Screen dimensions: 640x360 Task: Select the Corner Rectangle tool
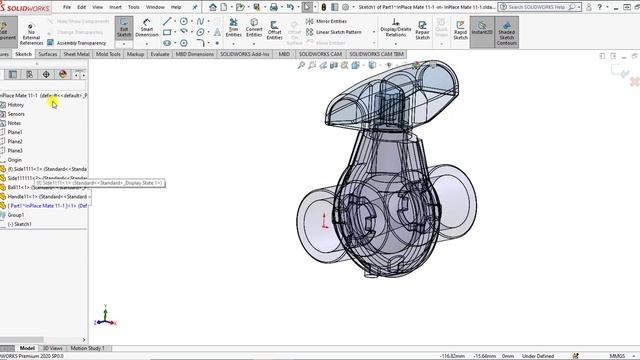coord(167,32)
